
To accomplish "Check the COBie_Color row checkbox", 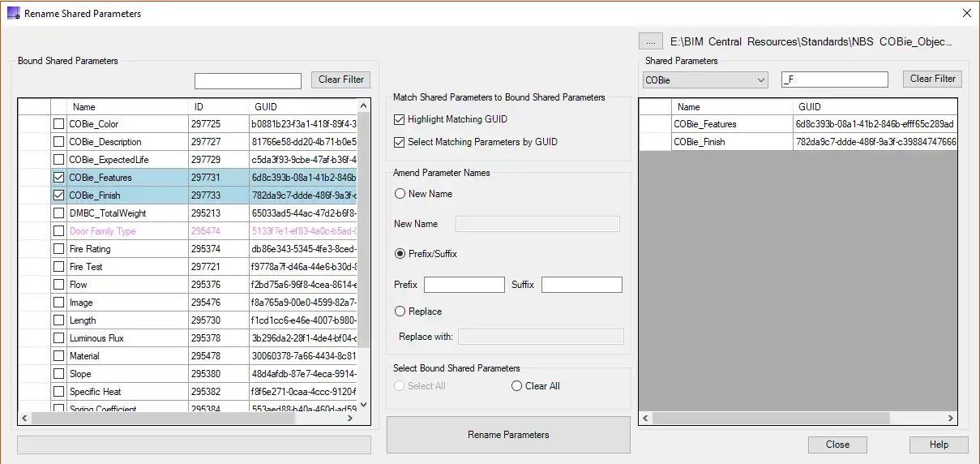I will click(x=58, y=124).
